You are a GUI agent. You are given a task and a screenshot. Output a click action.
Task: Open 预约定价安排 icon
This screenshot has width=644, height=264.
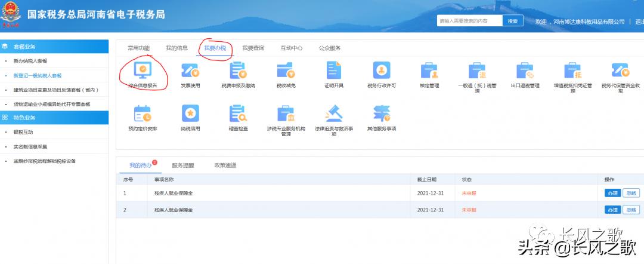143,113
